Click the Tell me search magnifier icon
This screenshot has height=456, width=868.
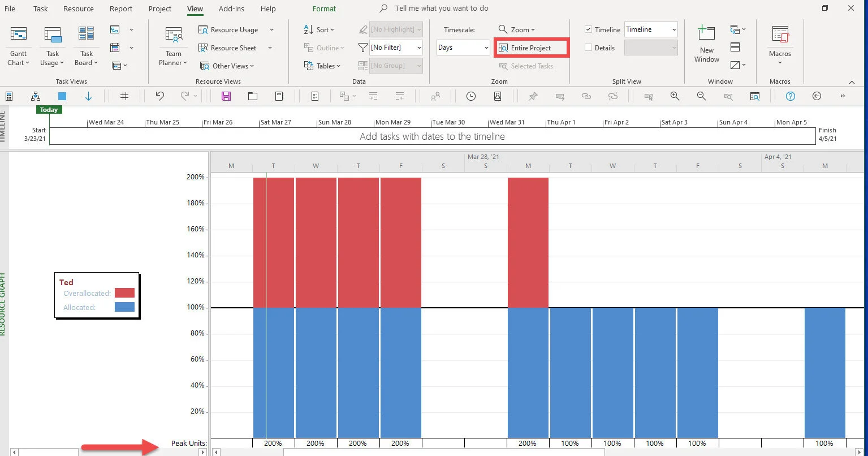pyautogui.click(x=383, y=8)
